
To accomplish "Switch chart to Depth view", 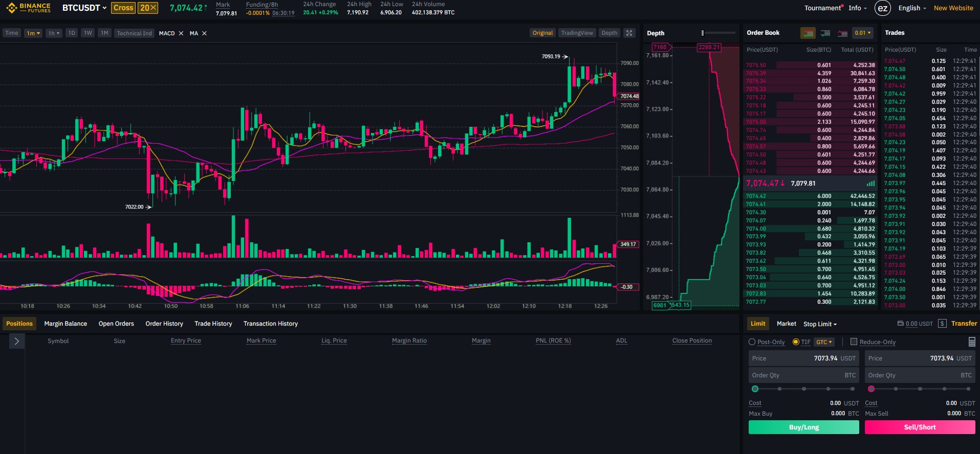I will [x=609, y=33].
